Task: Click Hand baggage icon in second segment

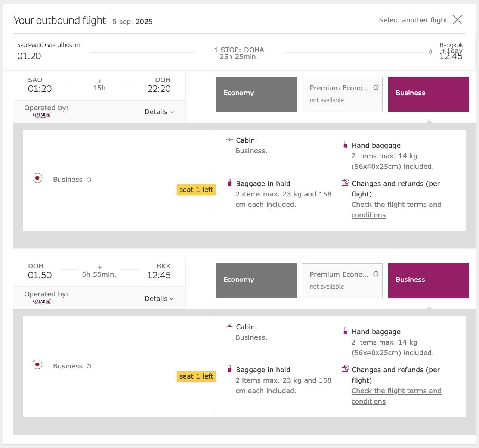Action: [x=345, y=331]
